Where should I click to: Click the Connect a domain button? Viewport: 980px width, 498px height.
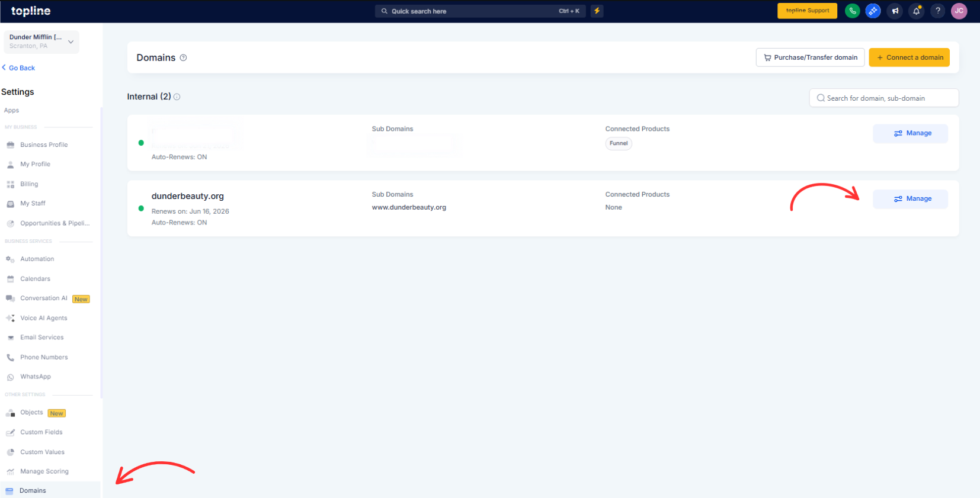[909, 57]
